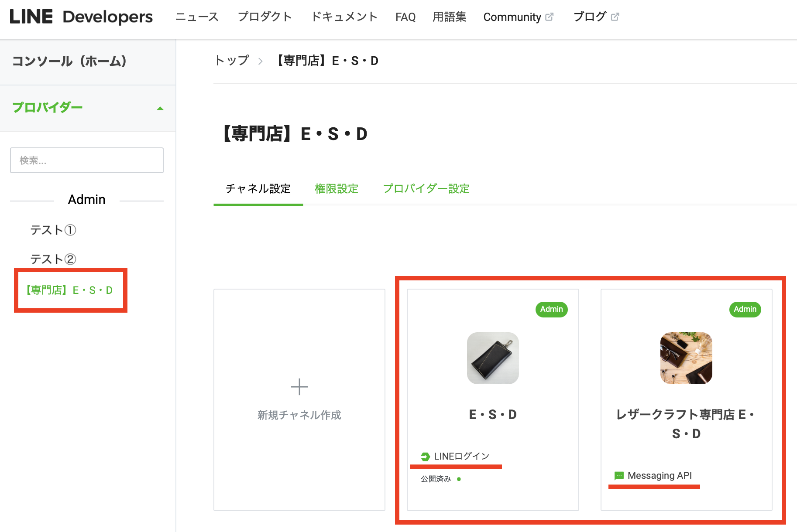The height and width of the screenshot is (532, 797).
Task: Collapse the プロバイダー section arrow
Action: coord(160,108)
